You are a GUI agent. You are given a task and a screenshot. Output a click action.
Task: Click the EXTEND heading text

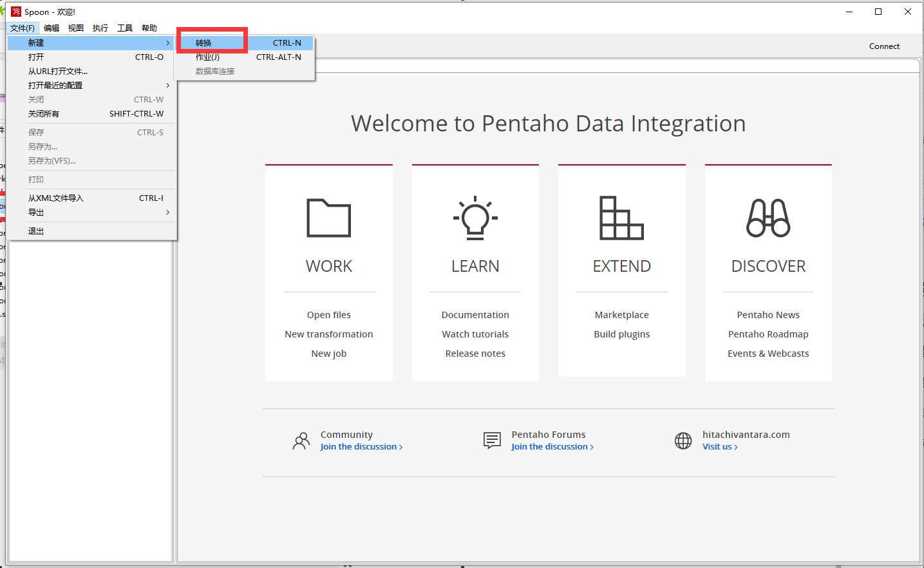tap(622, 266)
